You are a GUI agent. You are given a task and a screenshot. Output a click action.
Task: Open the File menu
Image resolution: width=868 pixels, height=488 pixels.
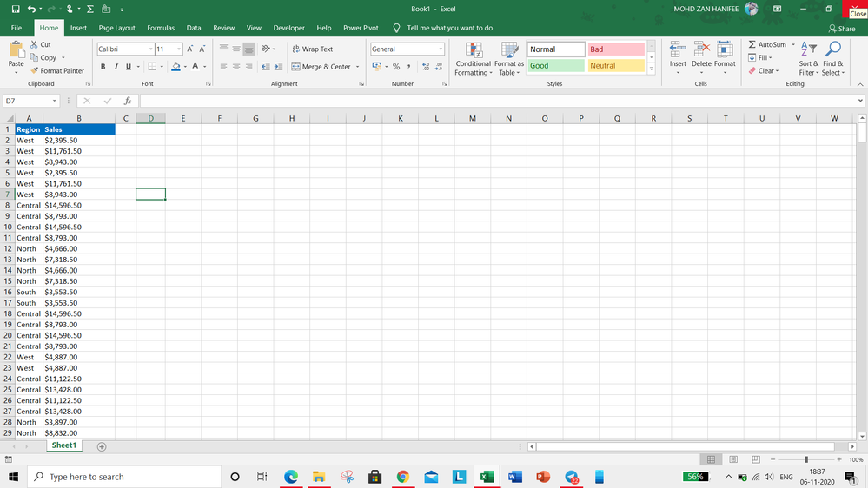pyautogui.click(x=17, y=28)
